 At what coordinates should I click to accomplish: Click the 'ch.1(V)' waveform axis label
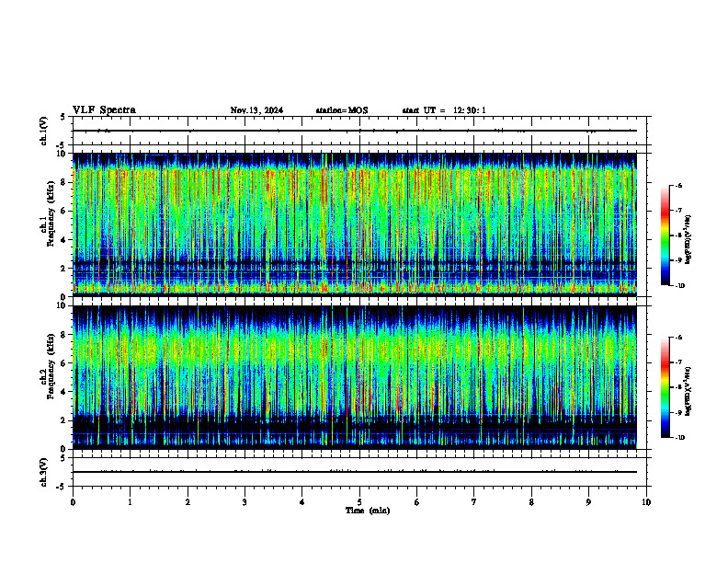pos(44,131)
